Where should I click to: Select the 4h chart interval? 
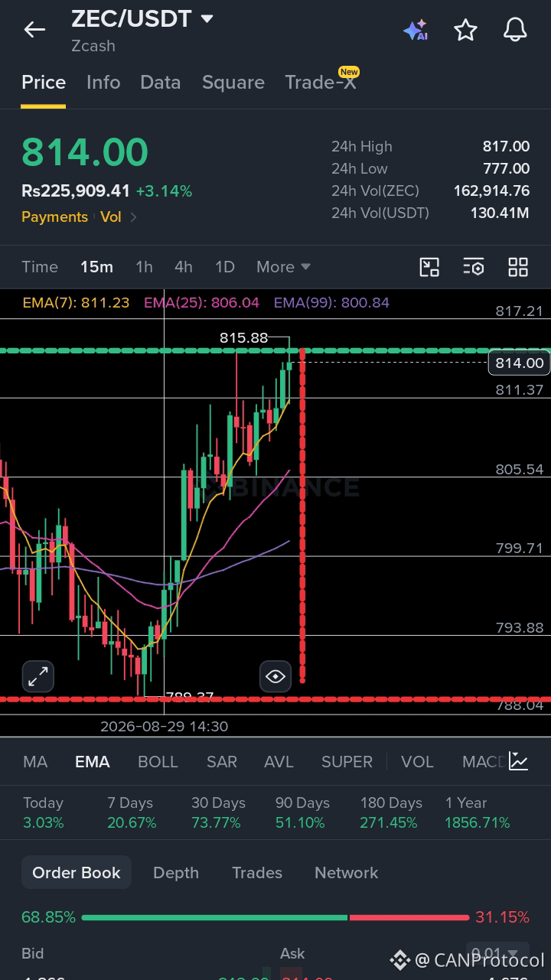pyautogui.click(x=184, y=267)
